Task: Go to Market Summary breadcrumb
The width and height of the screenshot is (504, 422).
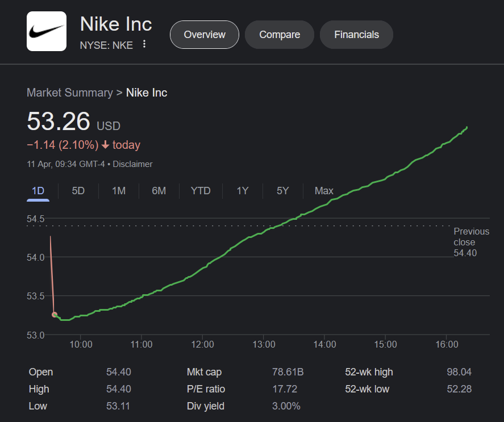Action: [x=70, y=93]
